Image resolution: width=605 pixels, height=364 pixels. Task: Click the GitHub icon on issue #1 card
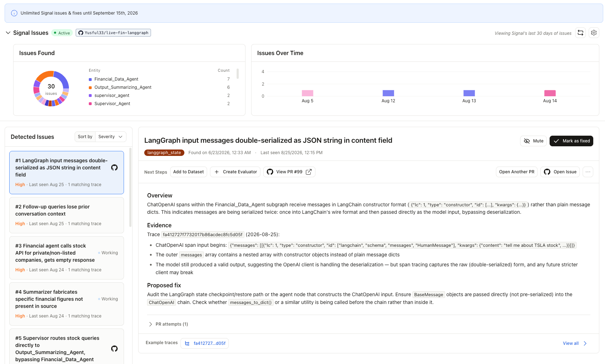pos(114,168)
